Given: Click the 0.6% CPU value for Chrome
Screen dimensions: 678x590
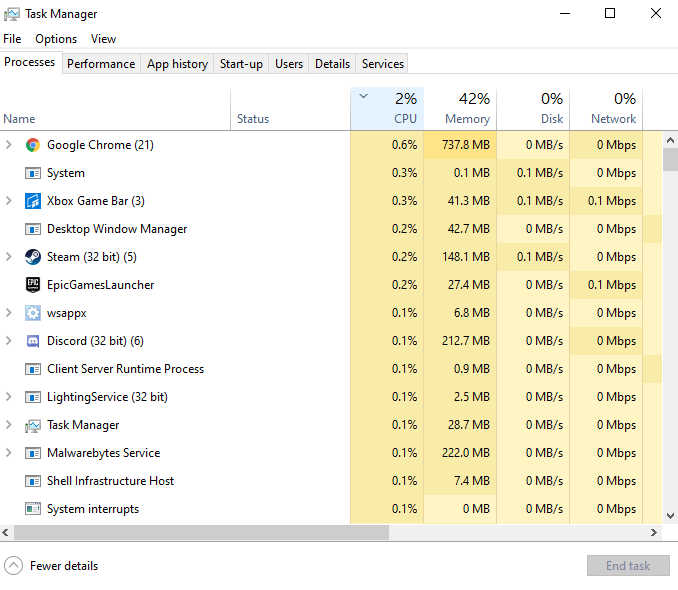Looking at the screenshot, I should point(404,145).
